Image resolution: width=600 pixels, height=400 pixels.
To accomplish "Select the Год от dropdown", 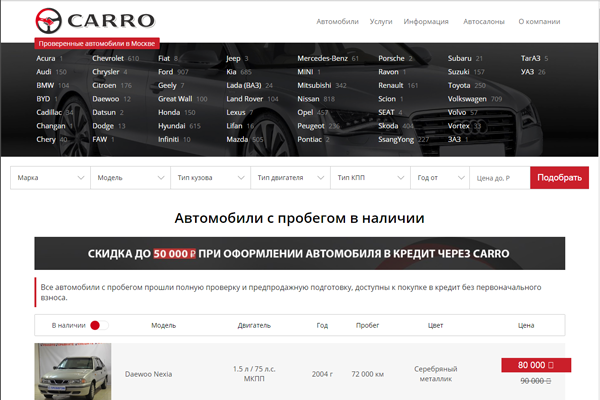I will tap(440, 178).
